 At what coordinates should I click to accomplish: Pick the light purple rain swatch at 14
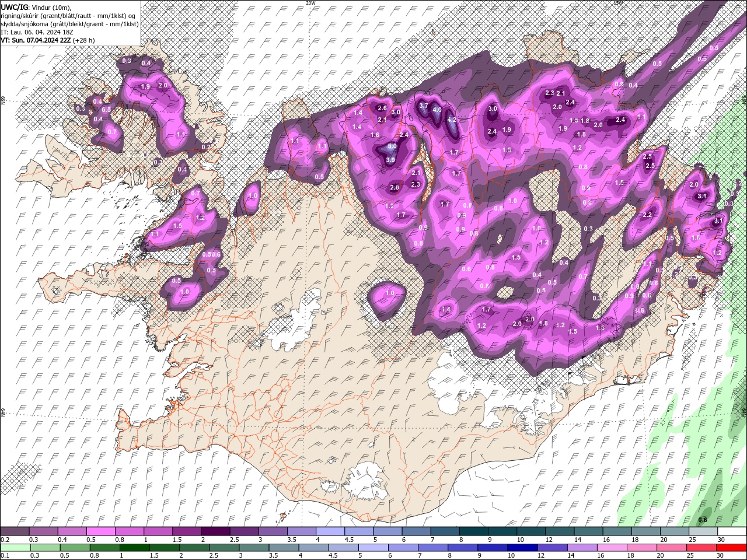tap(581, 548)
